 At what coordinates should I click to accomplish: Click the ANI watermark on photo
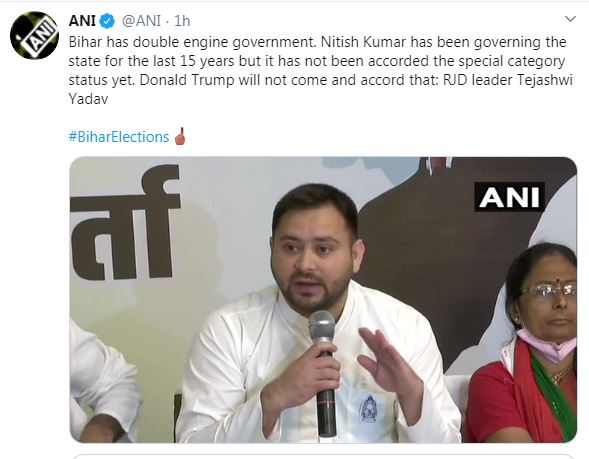coord(509,197)
